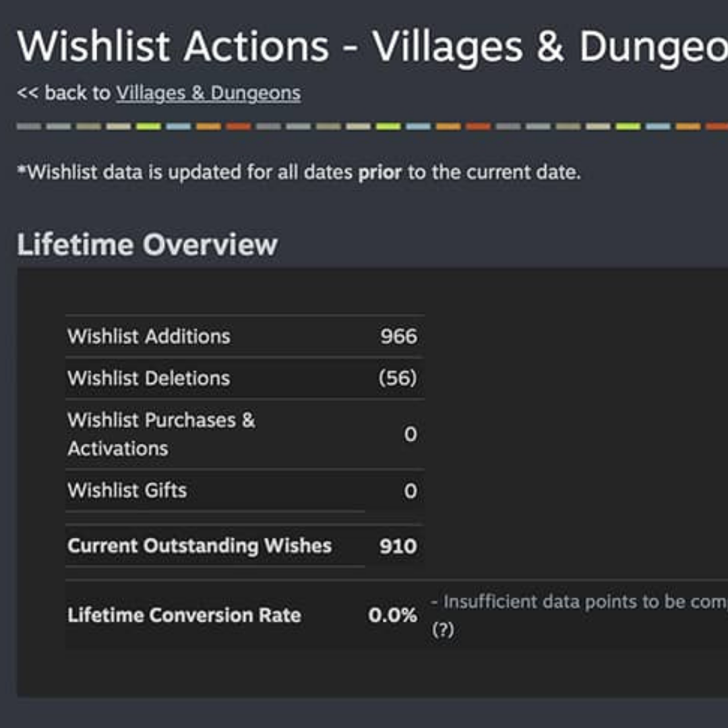Click the (56) deletions value

(x=398, y=378)
